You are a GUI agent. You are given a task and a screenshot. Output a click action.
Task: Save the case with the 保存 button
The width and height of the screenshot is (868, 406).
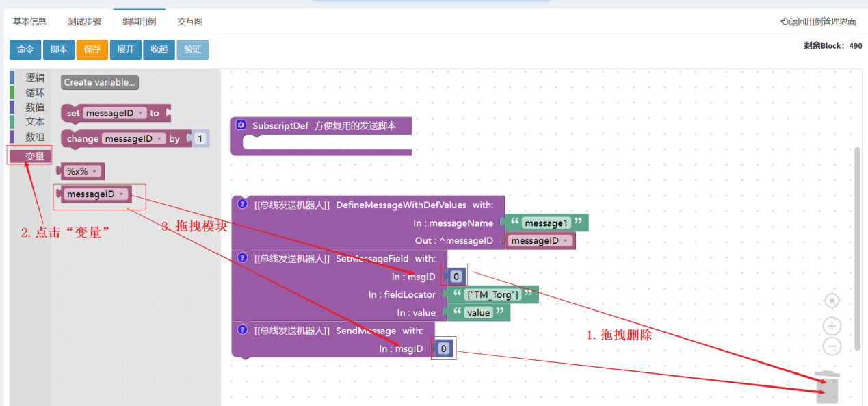92,49
